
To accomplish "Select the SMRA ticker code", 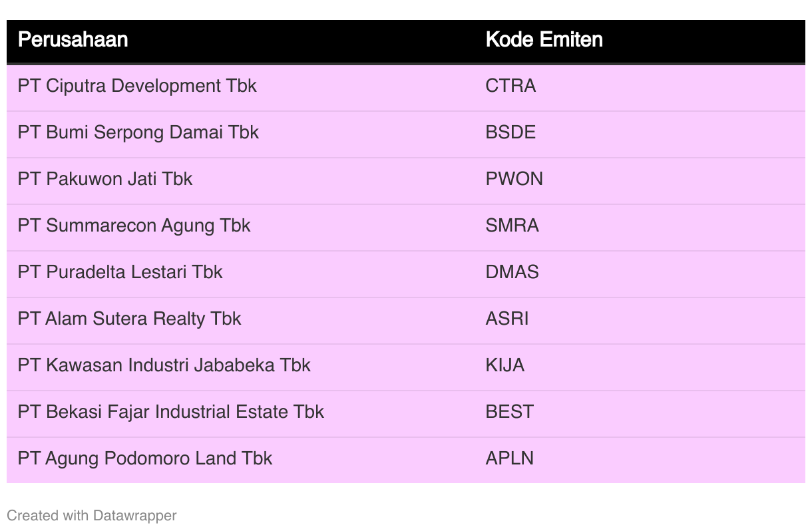I will coord(512,226).
